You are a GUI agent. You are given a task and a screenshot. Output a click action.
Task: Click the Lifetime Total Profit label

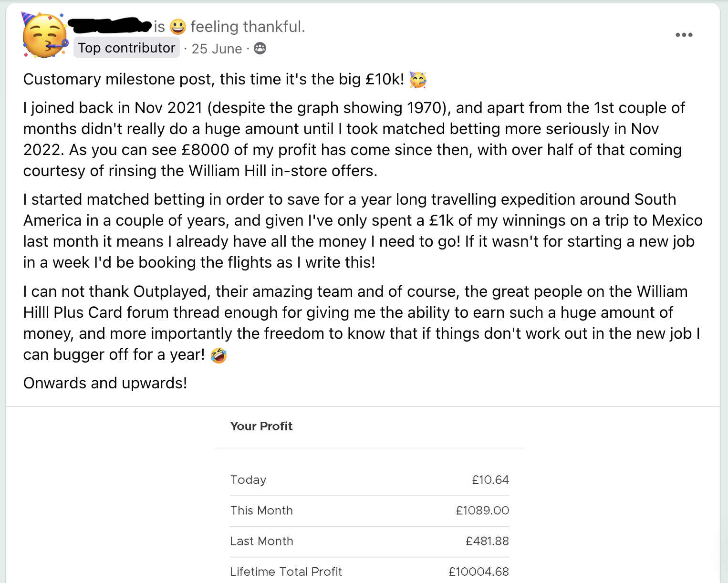click(286, 572)
